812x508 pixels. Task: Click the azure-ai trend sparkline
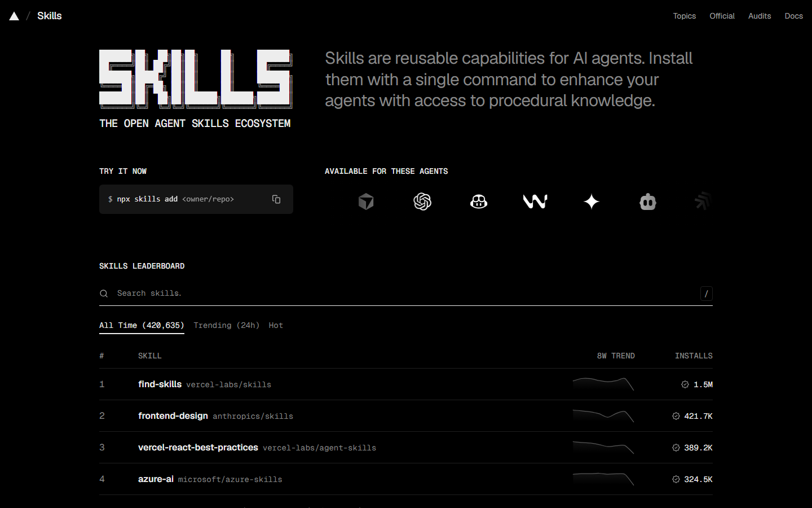pos(603,479)
